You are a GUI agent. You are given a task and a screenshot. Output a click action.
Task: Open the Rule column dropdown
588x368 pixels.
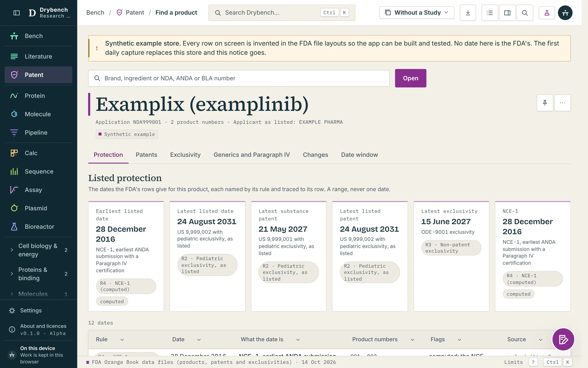122,340
